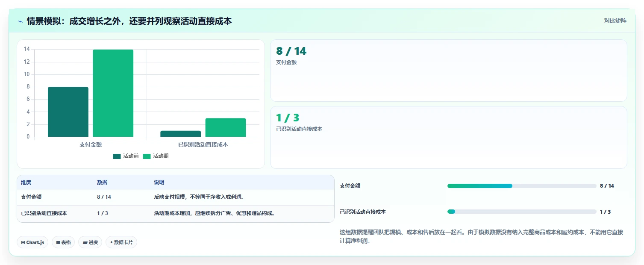Image resolution: width=644 pixels, height=265 pixels.
Task: Open the 8 / 14 支付金额 data card
Action: 448,71
